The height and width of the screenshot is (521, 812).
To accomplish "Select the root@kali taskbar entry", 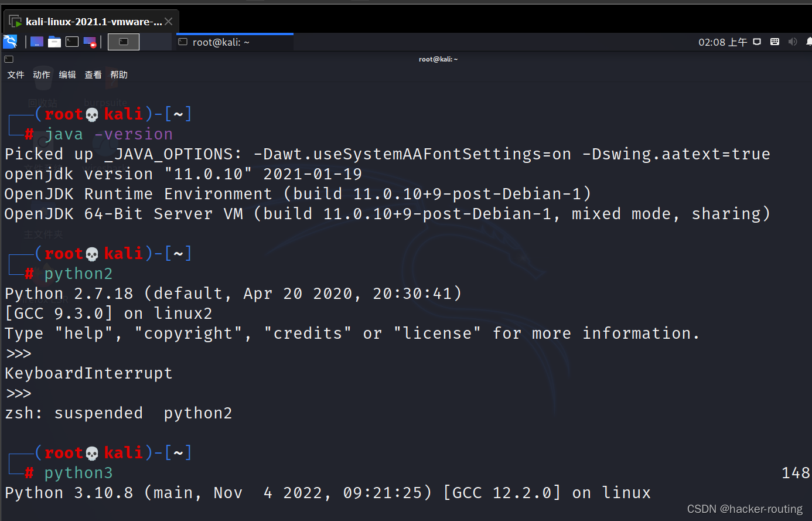I will pos(234,42).
